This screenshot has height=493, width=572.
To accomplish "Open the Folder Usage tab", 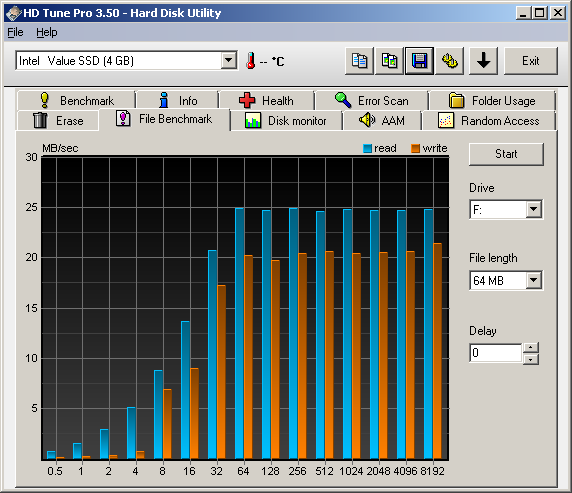I will [492, 100].
